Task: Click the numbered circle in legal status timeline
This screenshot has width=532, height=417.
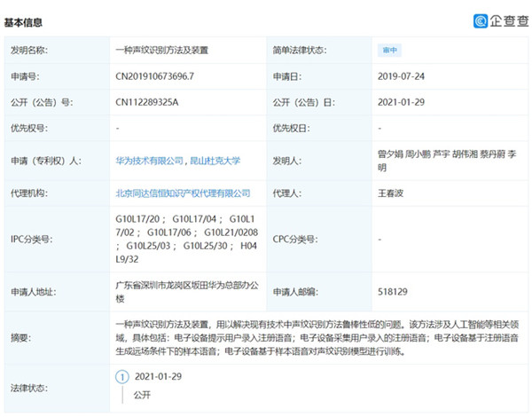Action: (x=121, y=375)
